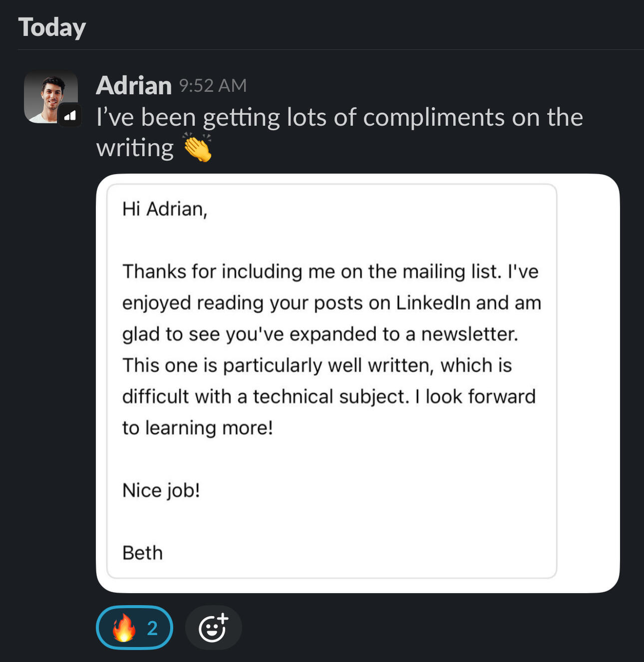Click the word "newsletter." in the email image
Screen dimensions: 644x662
469,334
